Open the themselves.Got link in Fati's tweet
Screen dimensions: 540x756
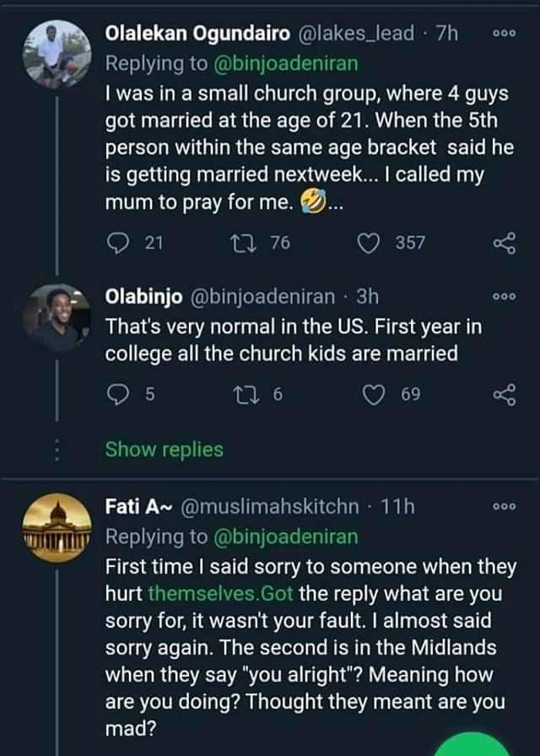(220, 594)
